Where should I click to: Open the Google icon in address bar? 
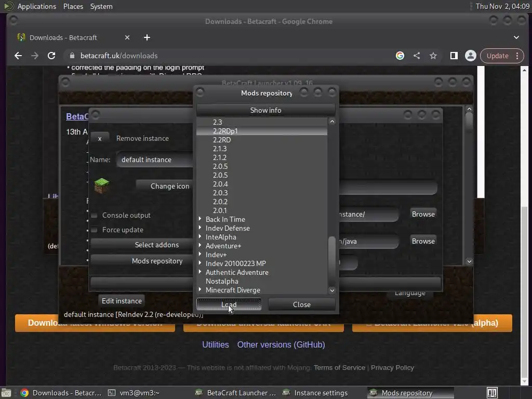(400, 56)
